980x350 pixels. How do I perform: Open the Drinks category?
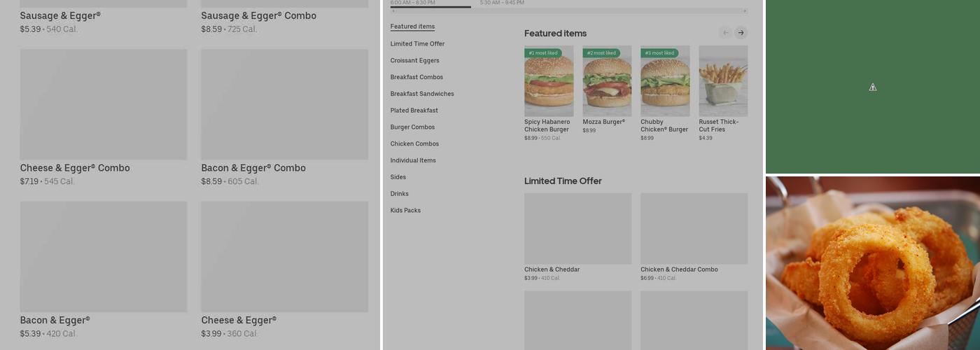(399, 194)
